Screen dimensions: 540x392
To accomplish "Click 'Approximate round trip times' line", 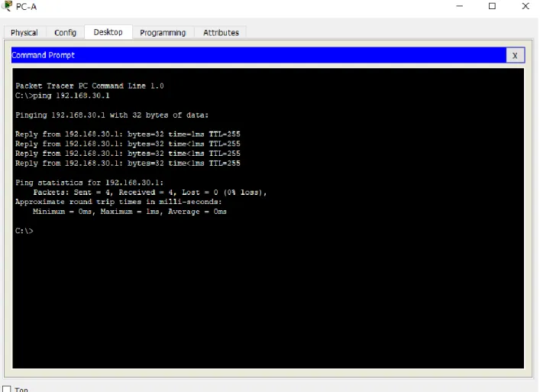I will [118, 202].
